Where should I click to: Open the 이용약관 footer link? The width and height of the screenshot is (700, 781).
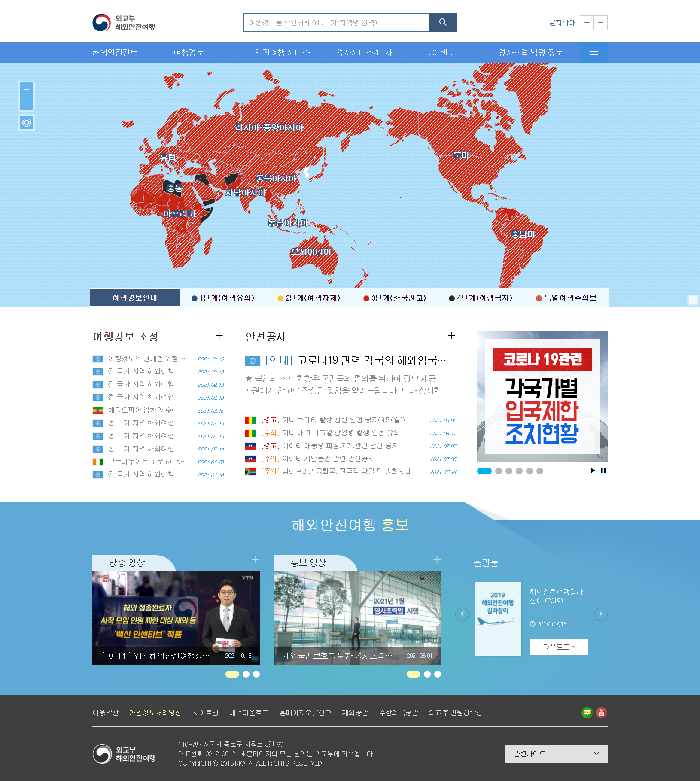pyautogui.click(x=106, y=713)
